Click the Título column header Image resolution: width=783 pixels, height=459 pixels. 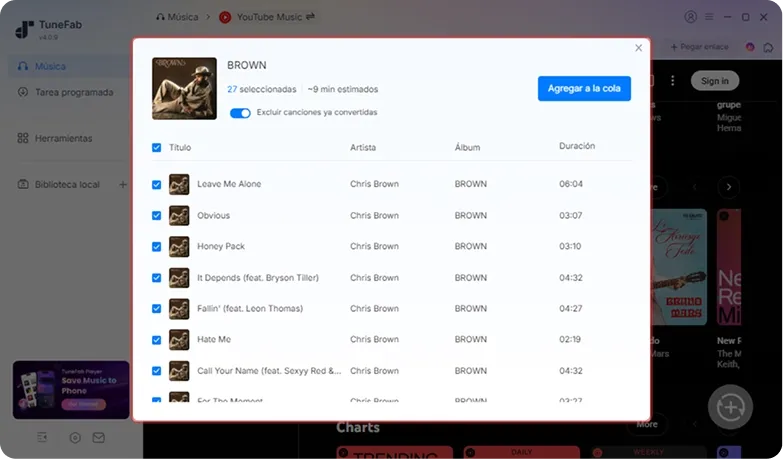pos(180,147)
